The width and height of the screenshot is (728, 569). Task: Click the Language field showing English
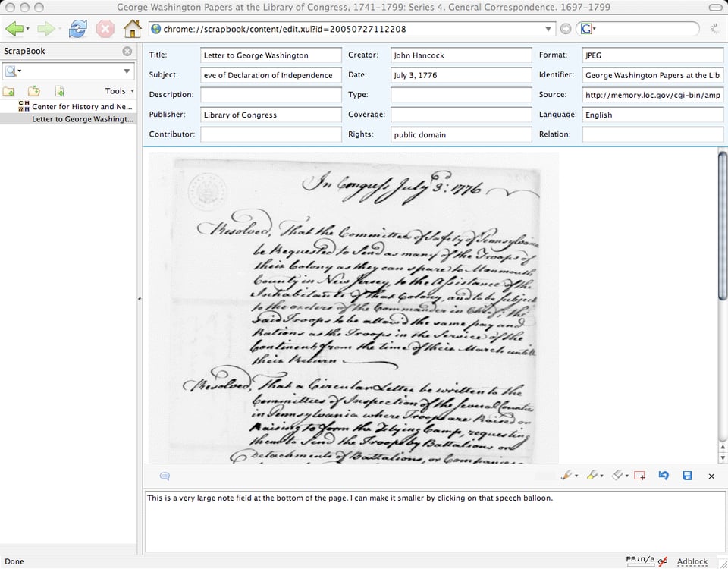(653, 115)
